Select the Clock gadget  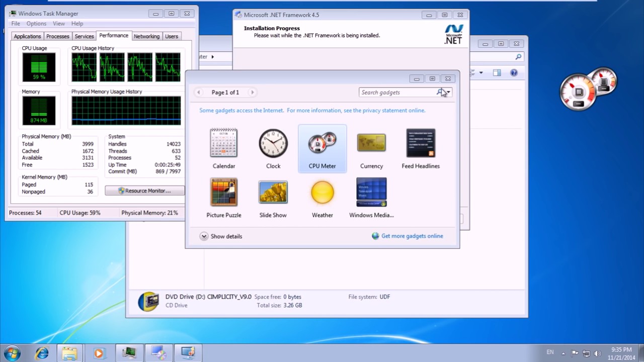point(273,148)
